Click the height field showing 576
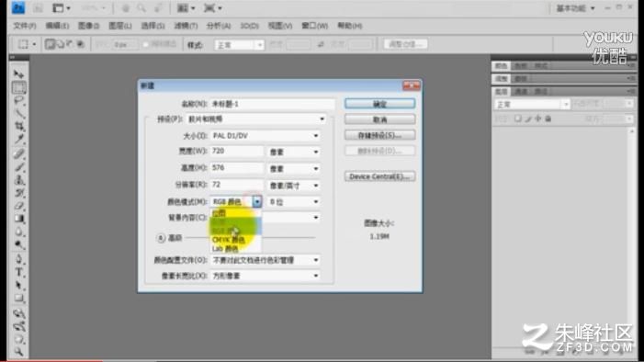The height and width of the screenshot is (362, 644). (237, 168)
